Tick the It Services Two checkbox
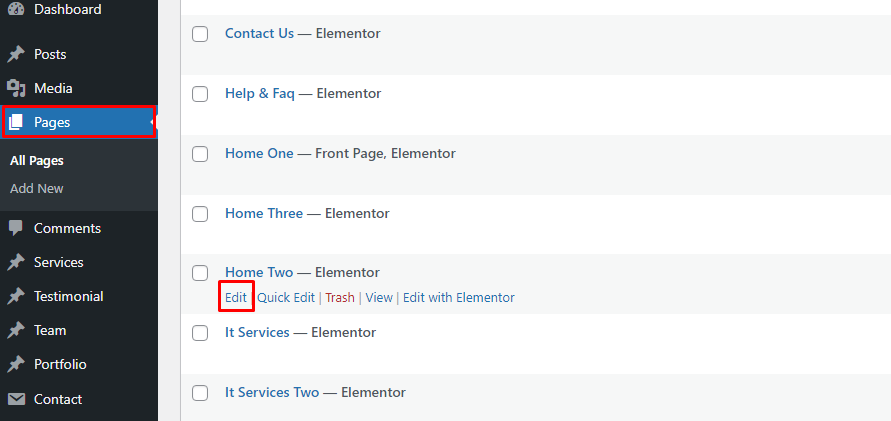The height and width of the screenshot is (421, 891). coord(200,393)
